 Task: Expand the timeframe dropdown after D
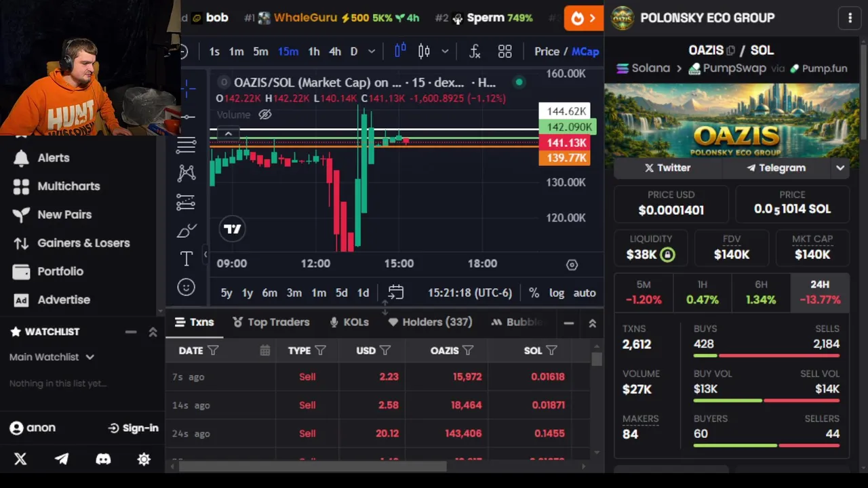[x=372, y=52]
